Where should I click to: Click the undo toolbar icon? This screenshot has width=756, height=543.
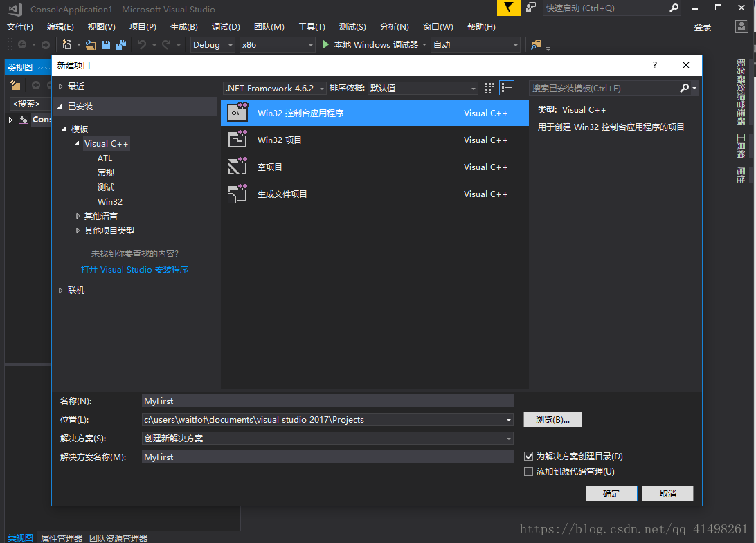point(142,45)
